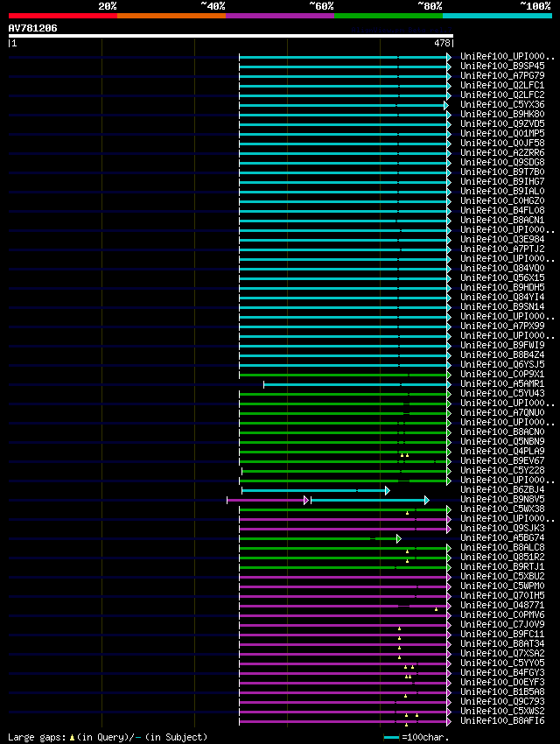
Task: Select the UniRef100_Q3E984 label
Action: (x=502, y=239)
